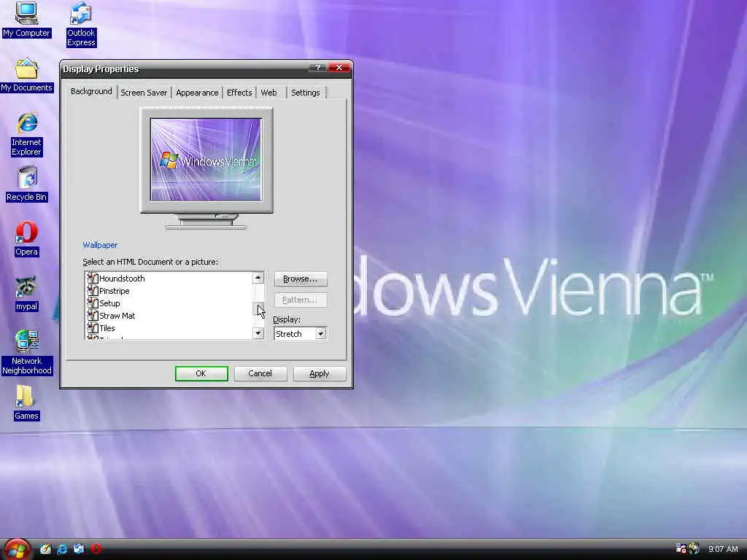Open the Appearance tab

[x=197, y=93]
